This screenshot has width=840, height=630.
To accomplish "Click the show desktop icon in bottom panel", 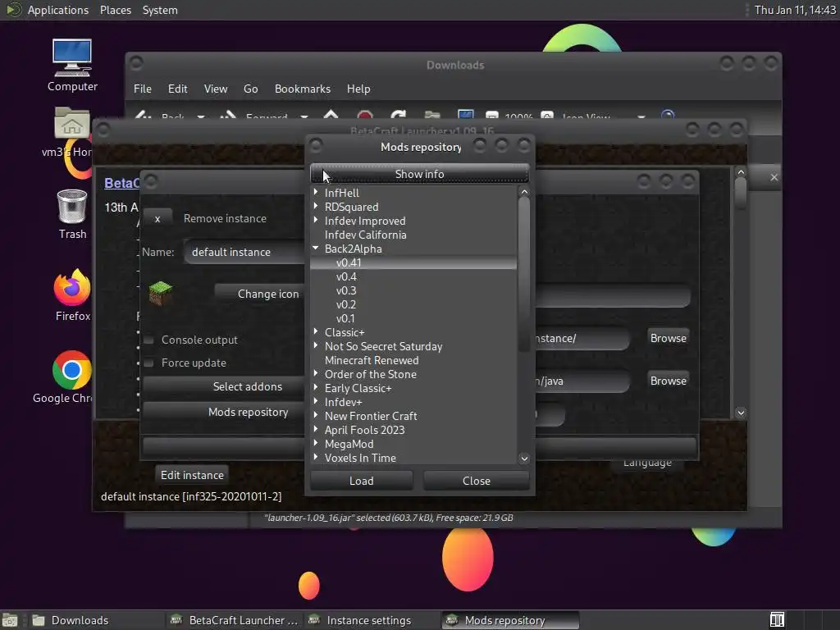I will tap(10, 620).
